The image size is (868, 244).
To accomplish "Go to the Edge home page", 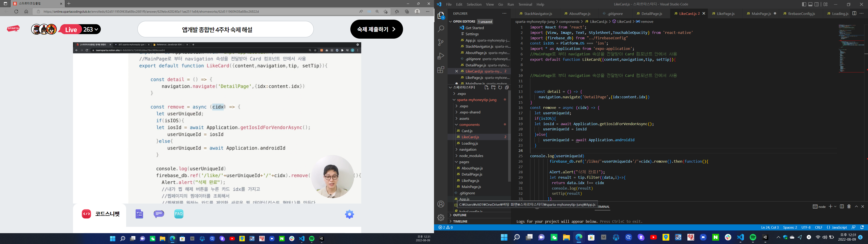I will point(26,12).
